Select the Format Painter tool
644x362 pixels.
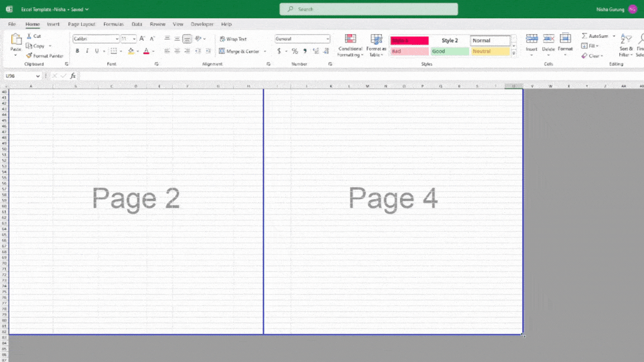(x=45, y=56)
